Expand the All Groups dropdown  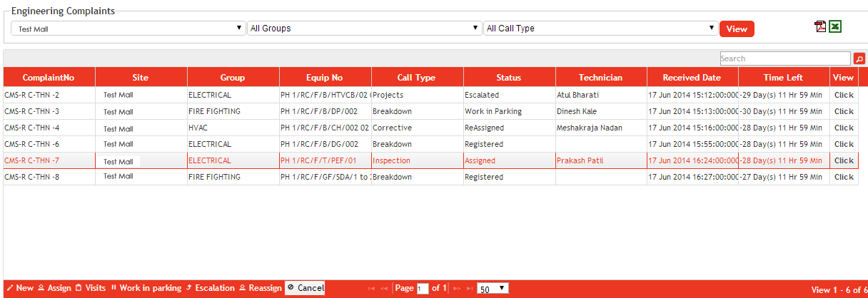[x=364, y=29]
